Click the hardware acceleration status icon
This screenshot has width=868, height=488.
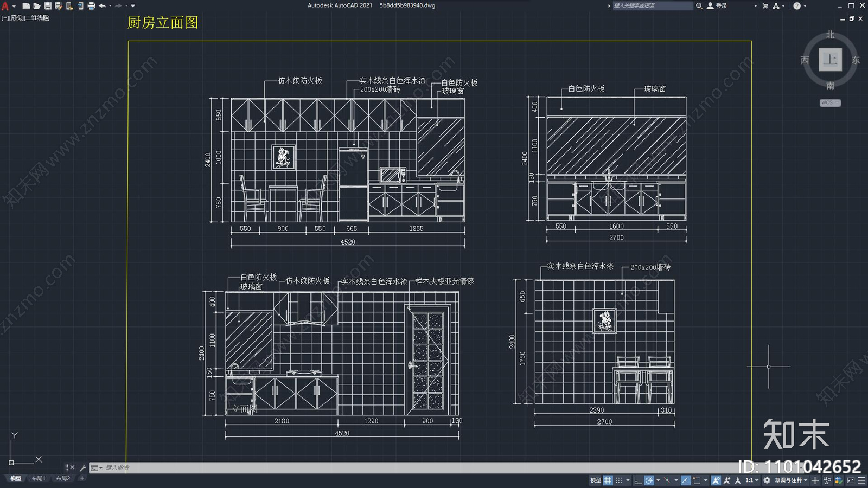[x=839, y=480]
